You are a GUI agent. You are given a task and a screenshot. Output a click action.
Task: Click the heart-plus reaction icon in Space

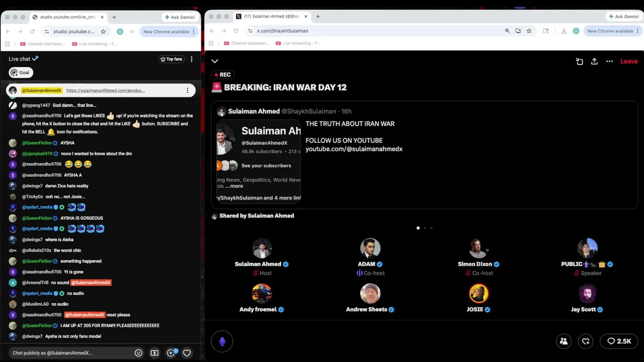(586, 341)
